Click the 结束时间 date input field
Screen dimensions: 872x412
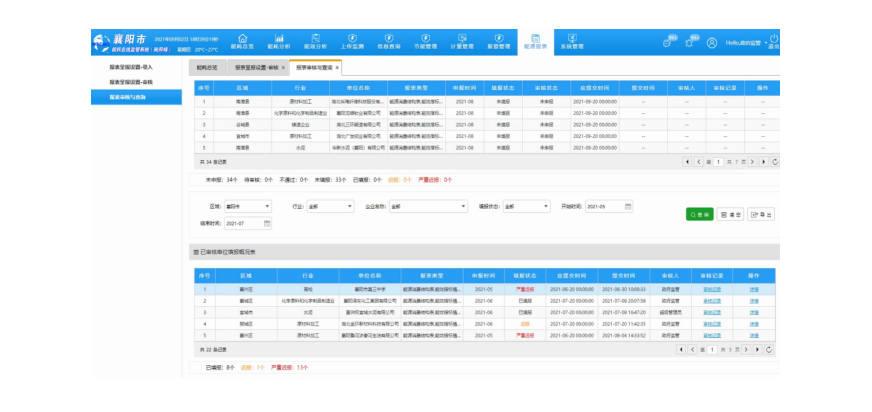[243, 223]
